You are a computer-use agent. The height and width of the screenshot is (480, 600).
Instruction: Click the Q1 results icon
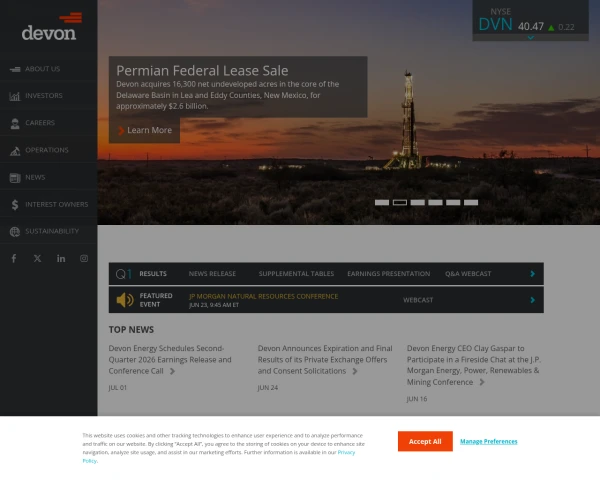pos(124,274)
